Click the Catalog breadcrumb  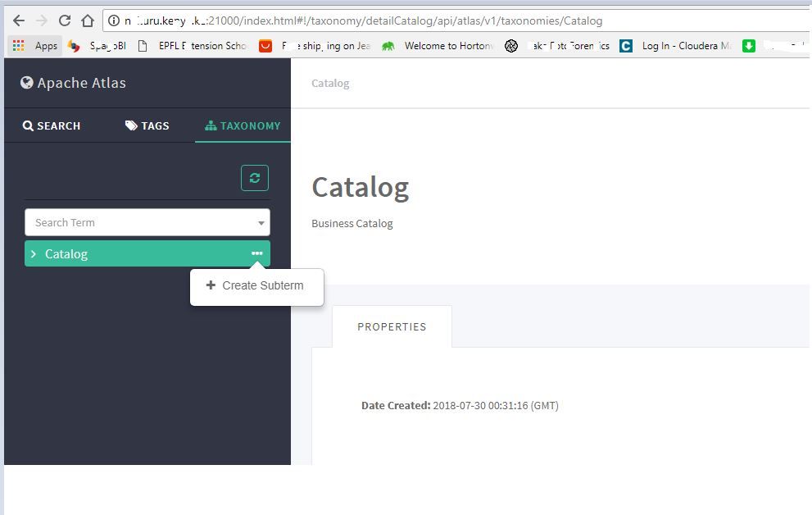330,83
